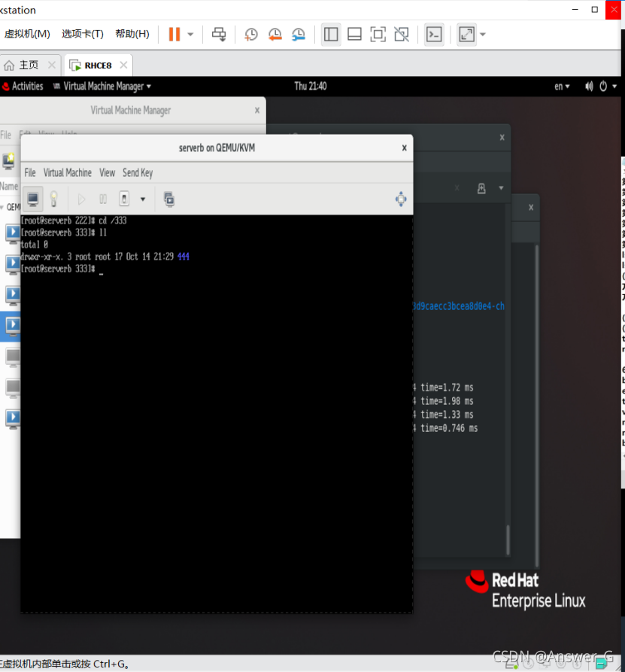Select the first running VM in the list
The image size is (625, 672).
coord(13,233)
